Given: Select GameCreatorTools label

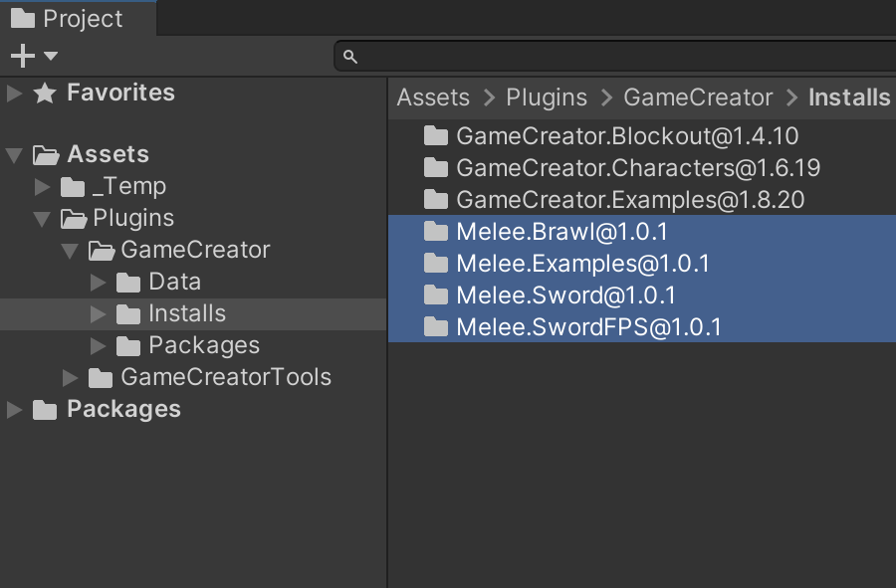Looking at the screenshot, I should point(226,378).
